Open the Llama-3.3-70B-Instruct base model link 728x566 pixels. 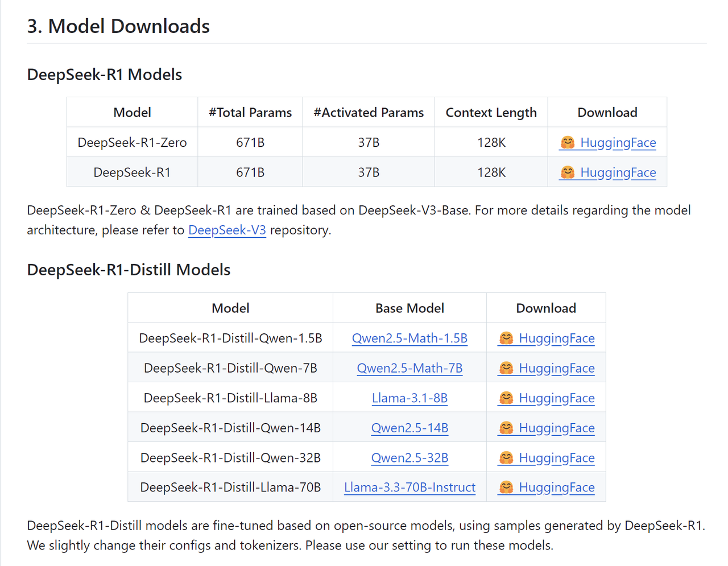409,487
